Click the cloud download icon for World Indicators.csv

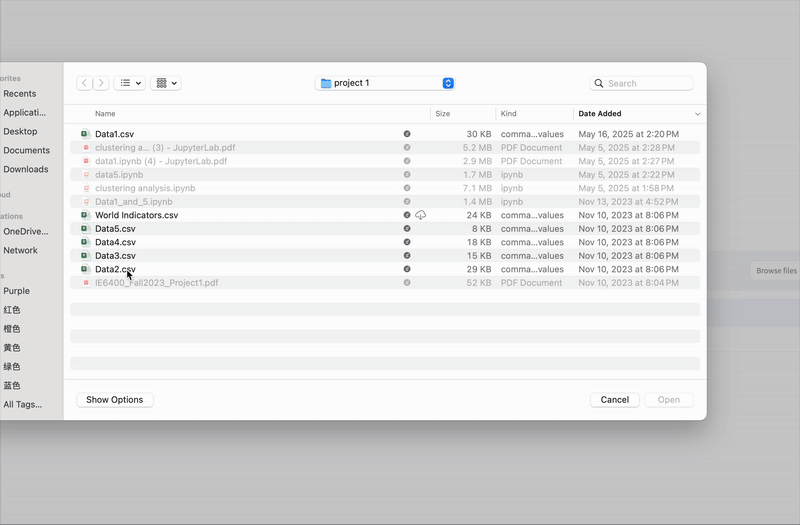(420, 215)
